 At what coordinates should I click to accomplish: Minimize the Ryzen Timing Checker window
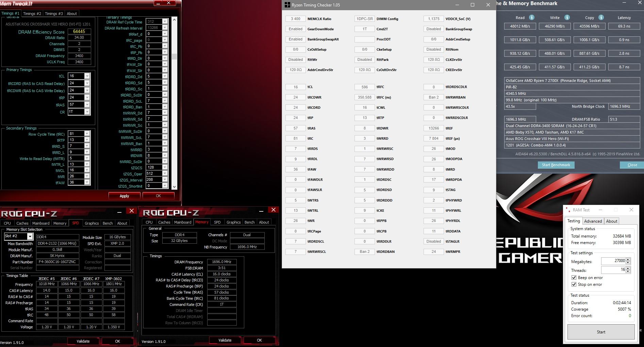[456, 5]
